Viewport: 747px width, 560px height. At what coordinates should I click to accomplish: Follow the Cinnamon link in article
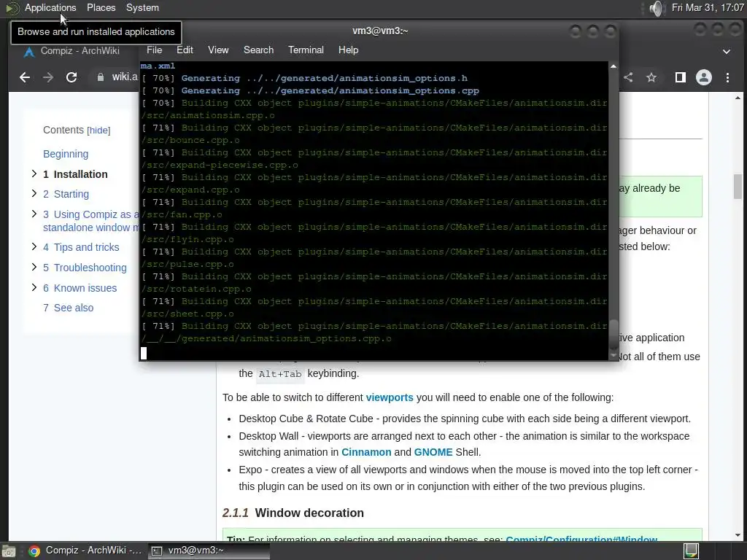click(366, 452)
